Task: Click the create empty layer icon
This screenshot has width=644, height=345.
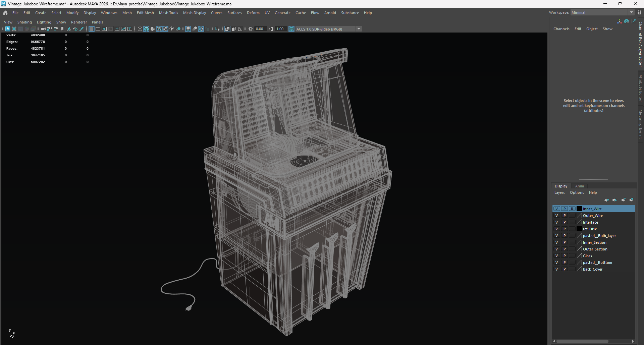Action: (624, 200)
